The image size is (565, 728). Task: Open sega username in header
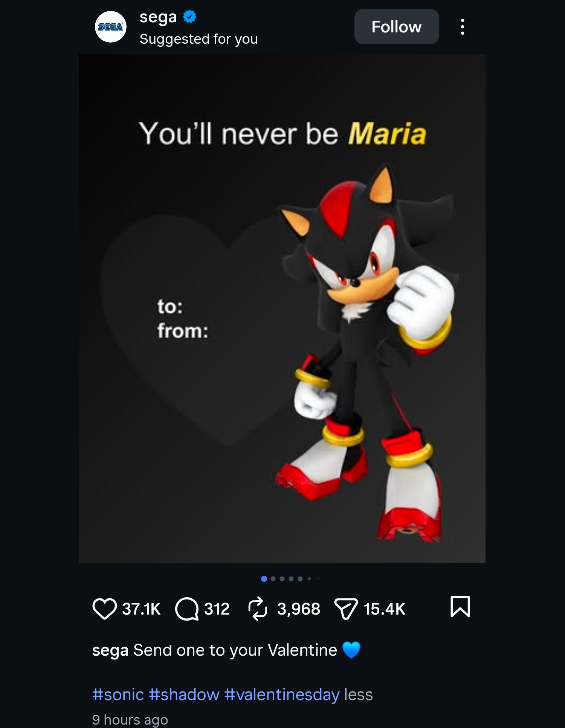tap(158, 17)
